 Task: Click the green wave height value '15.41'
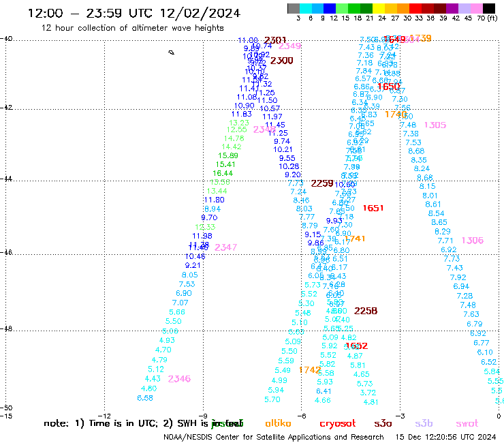click(225, 164)
